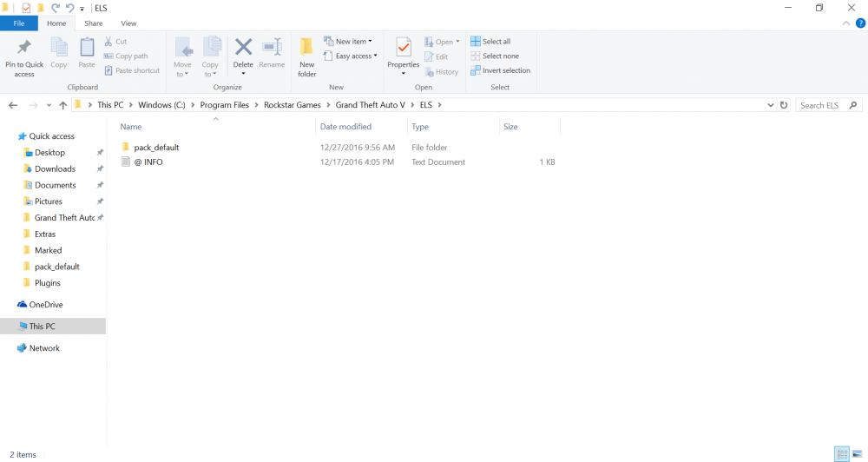Pin current folder to Quick access
The width and height of the screenshot is (868, 462).
(x=24, y=57)
